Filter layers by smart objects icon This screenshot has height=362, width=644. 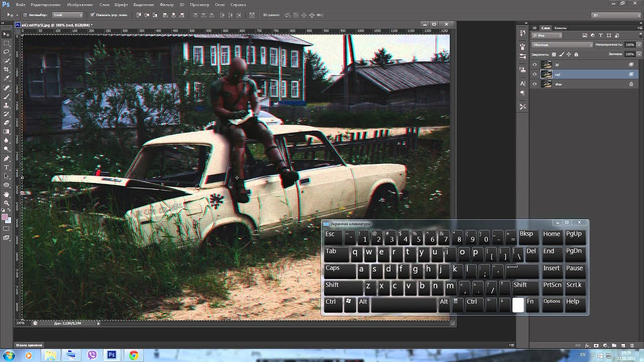click(617, 35)
